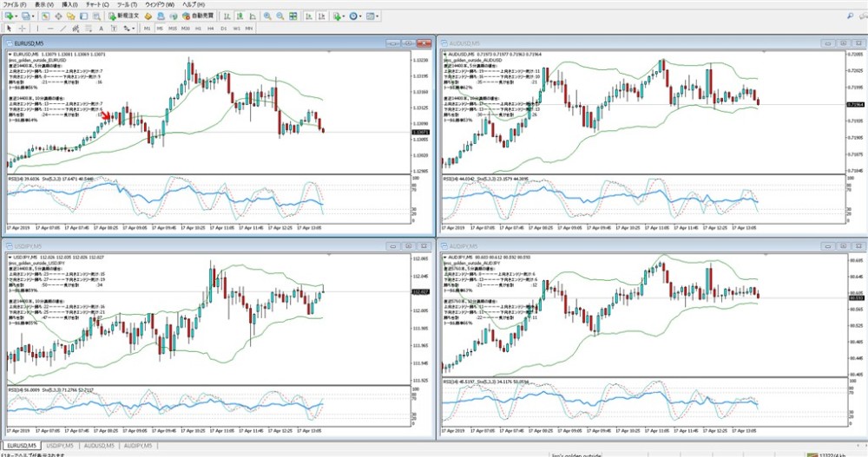Open the ファイル (File) menu
Viewport: 868px width, 457px height.
pyautogui.click(x=15, y=4)
